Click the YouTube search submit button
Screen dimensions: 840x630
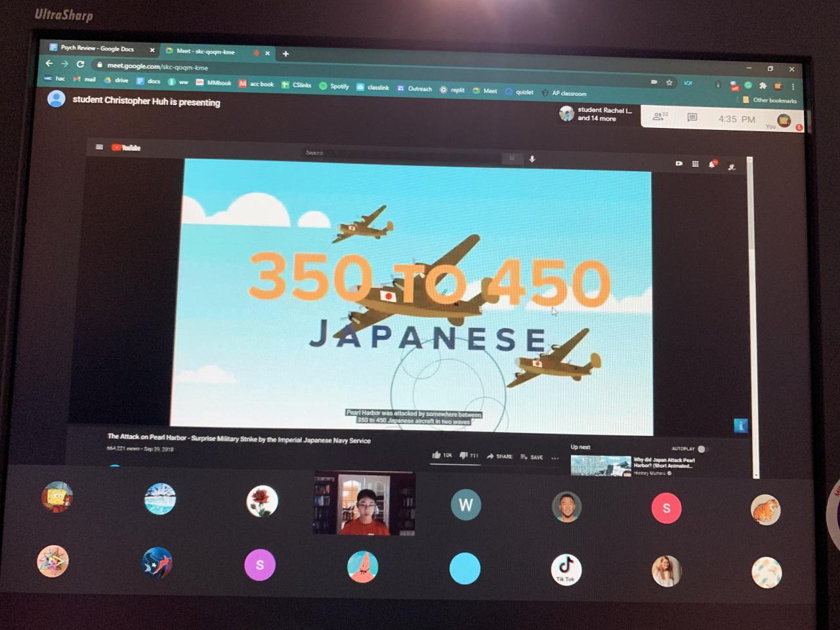tap(511, 158)
